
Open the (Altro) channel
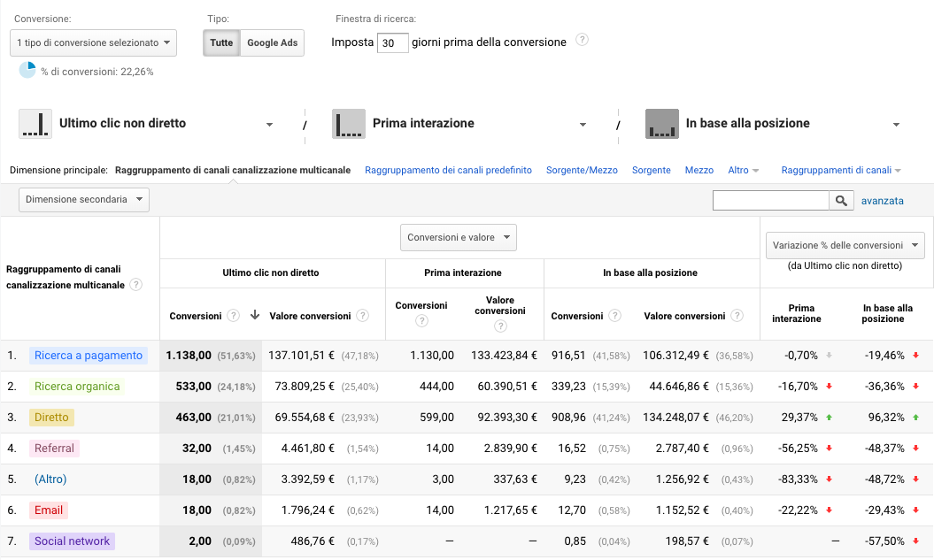[x=50, y=479]
